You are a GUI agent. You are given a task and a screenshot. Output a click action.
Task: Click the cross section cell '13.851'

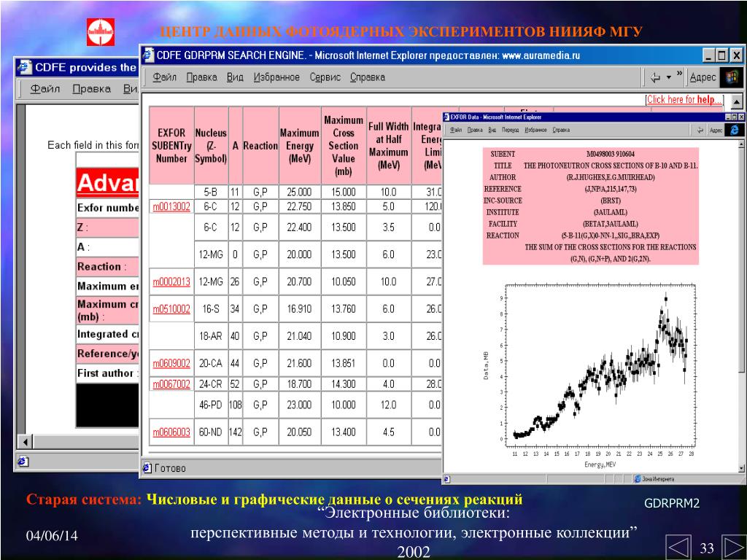click(x=344, y=364)
